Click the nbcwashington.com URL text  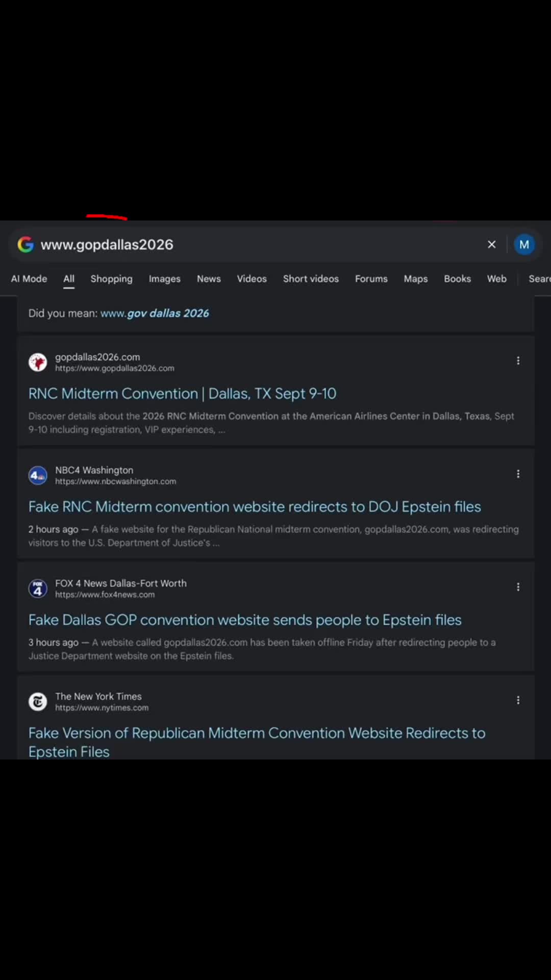(115, 482)
